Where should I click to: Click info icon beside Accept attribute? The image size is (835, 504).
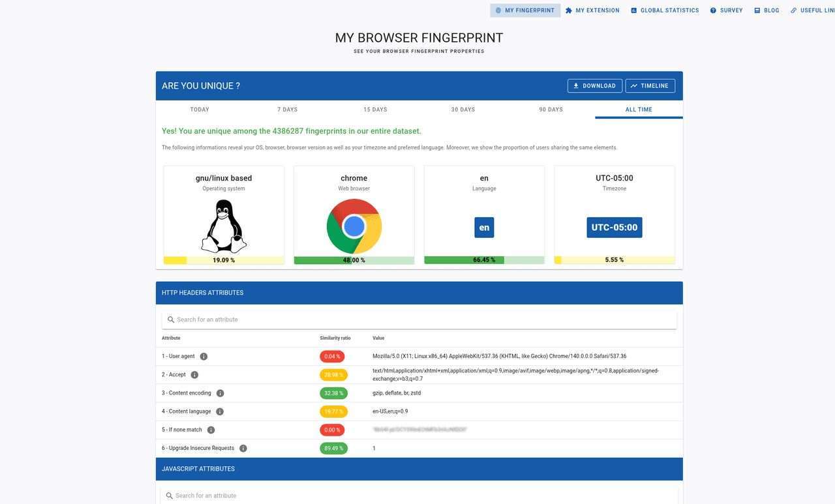(194, 375)
